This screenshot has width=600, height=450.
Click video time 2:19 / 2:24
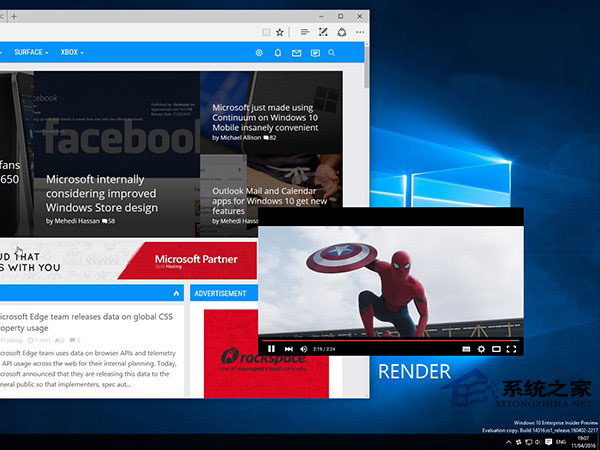tap(324, 349)
